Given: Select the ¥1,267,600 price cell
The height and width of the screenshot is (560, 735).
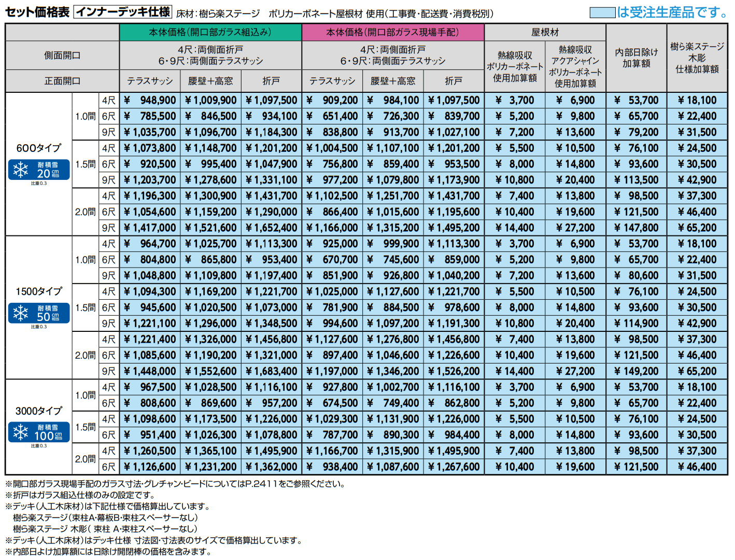Looking at the screenshot, I should coord(454,467).
